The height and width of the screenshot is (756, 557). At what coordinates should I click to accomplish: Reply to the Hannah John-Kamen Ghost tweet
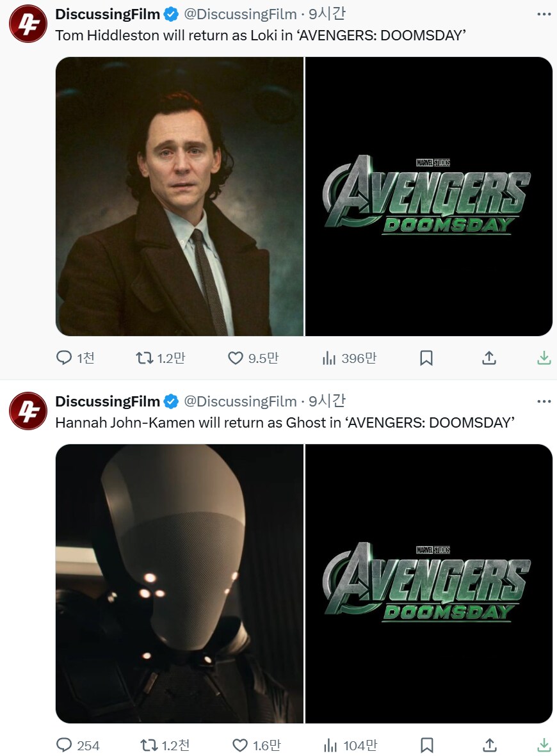click(65, 745)
